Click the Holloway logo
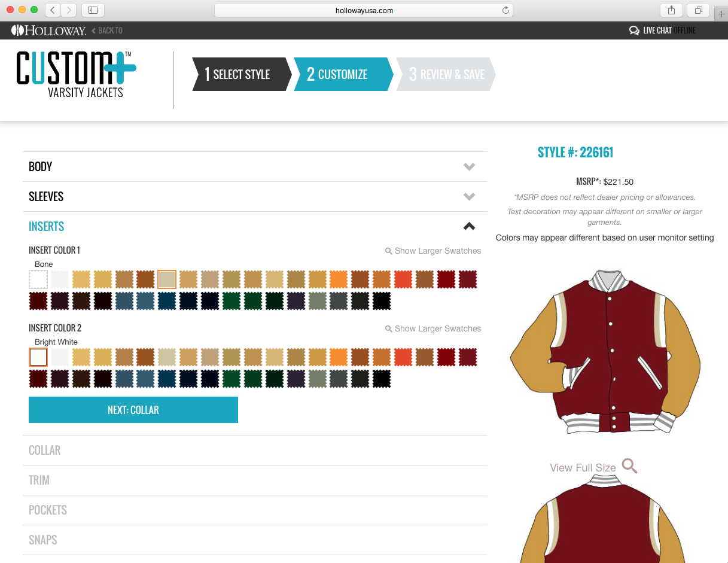 tap(48, 31)
